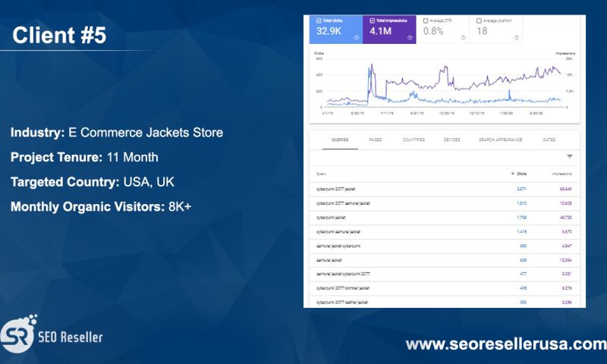The image size is (607, 364).
Task: Click the help icon on Average position card
Action: coord(517,37)
